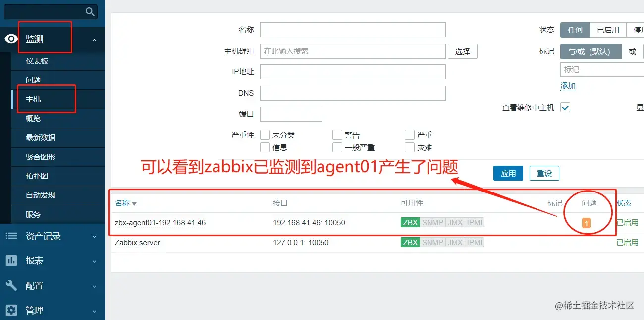Image resolution: width=644 pixels, height=320 pixels.
Task: Click the 主机群组 search input field
Action: [x=353, y=51]
